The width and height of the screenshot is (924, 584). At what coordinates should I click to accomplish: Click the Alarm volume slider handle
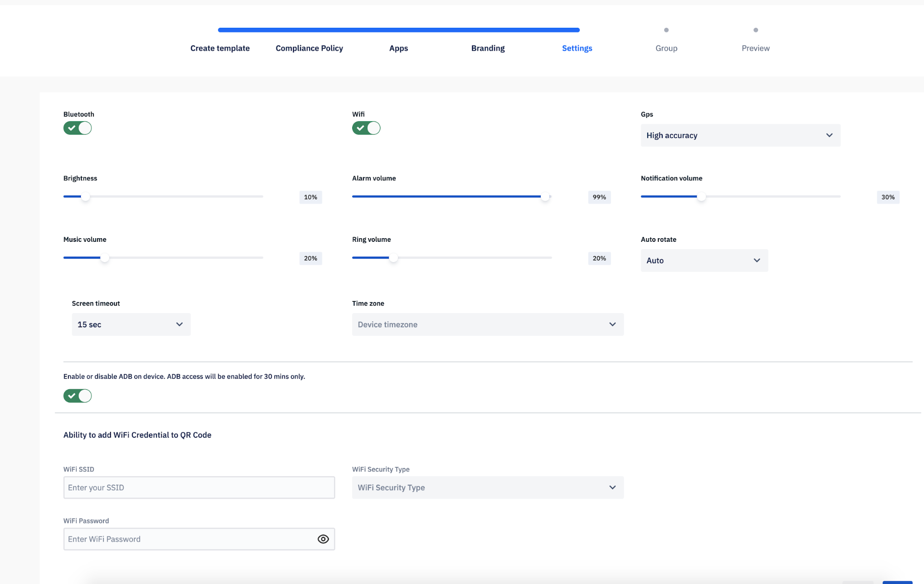click(x=545, y=197)
